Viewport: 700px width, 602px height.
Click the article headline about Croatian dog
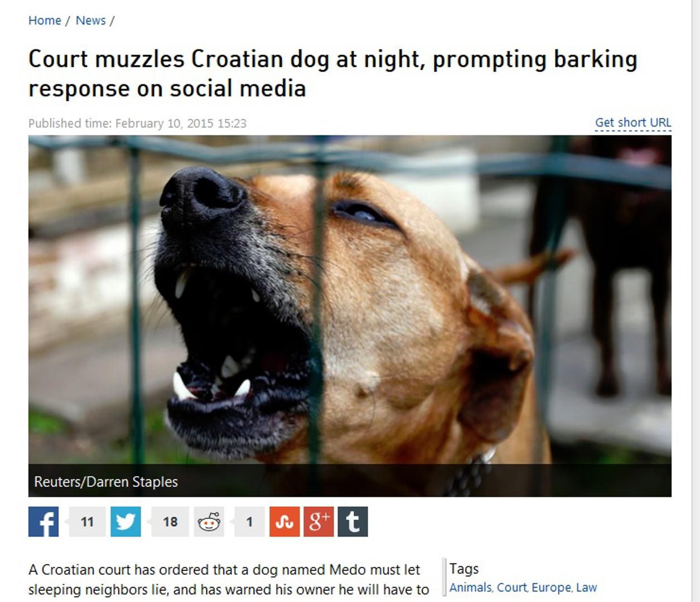click(333, 74)
